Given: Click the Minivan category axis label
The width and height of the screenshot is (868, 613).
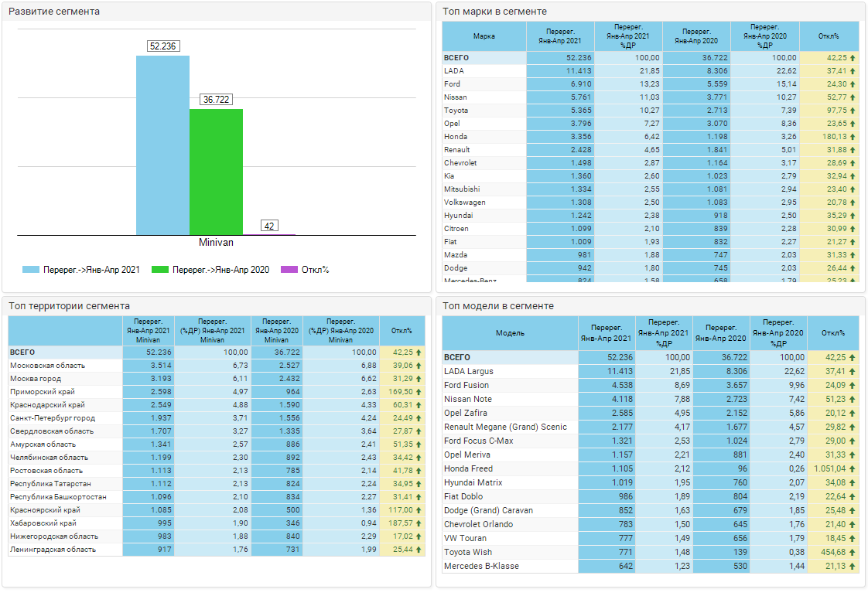Looking at the screenshot, I should pyautogui.click(x=216, y=243).
